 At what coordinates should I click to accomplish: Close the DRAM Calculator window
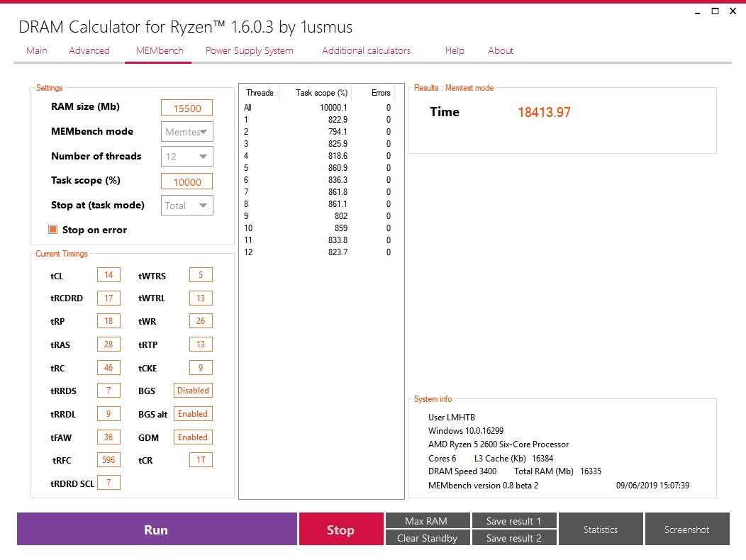pos(733,11)
